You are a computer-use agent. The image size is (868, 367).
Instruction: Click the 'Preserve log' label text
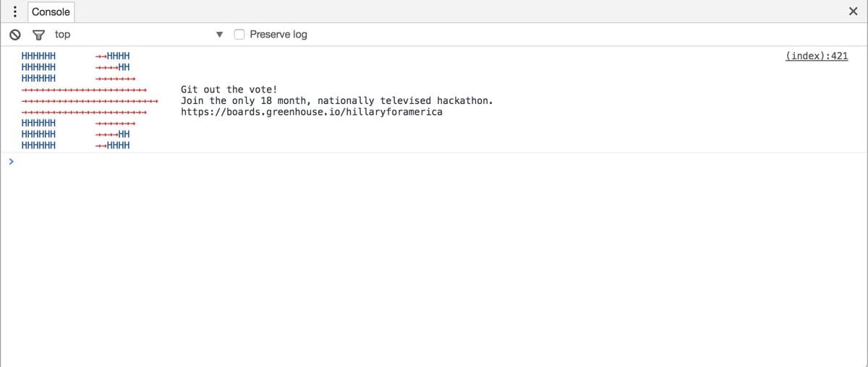[x=278, y=35]
